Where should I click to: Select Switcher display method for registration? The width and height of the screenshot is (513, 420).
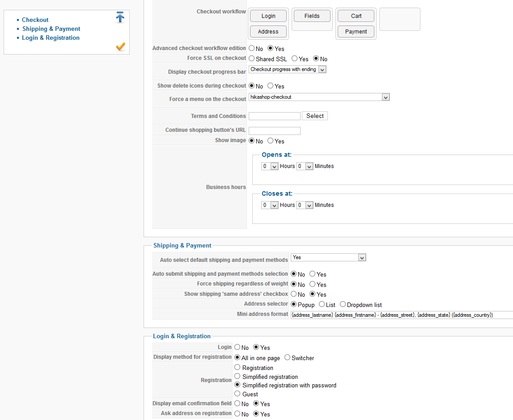pos(288,357)
